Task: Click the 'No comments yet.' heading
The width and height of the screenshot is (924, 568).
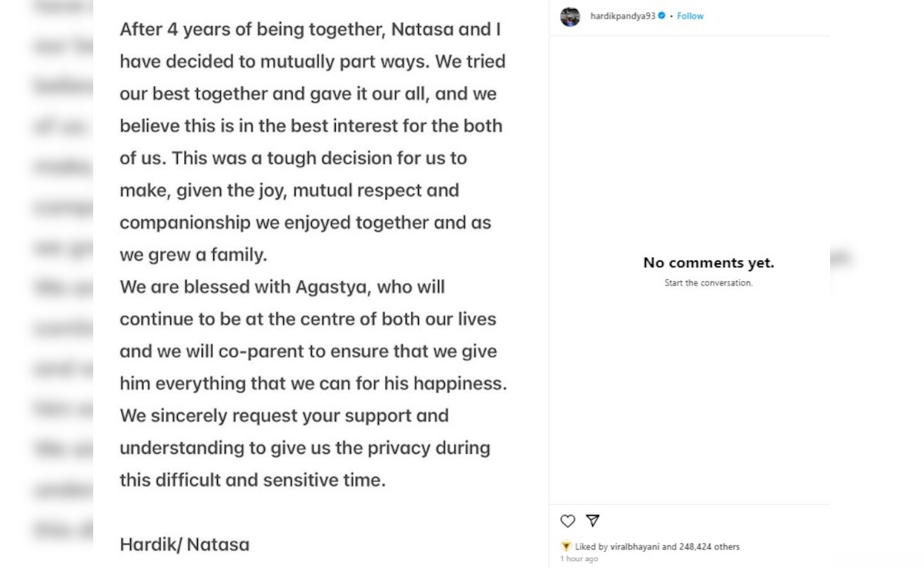Action: click(708, 262)
